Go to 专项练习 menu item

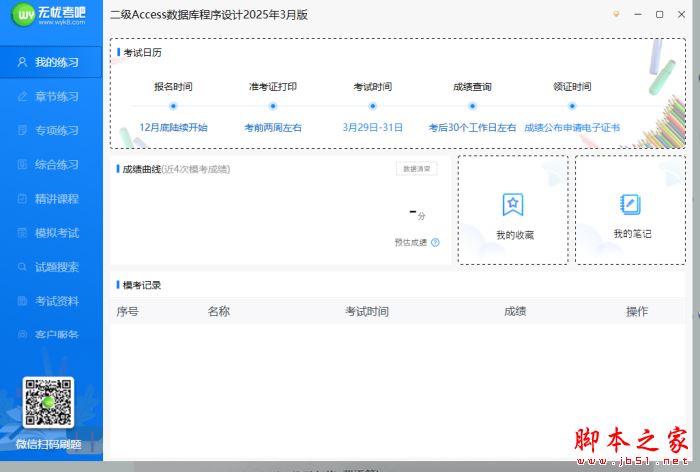(51, 130)
